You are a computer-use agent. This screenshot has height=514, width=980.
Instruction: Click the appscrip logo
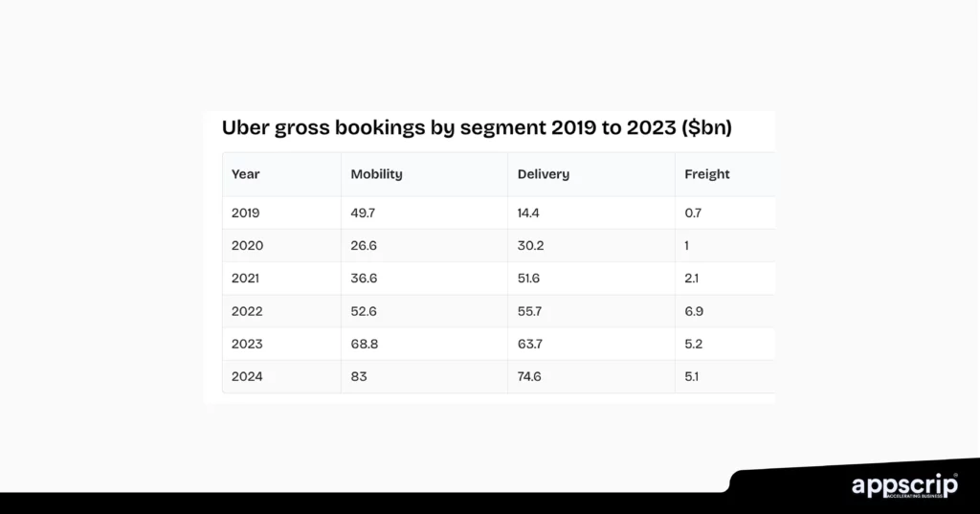coord(904,486)
